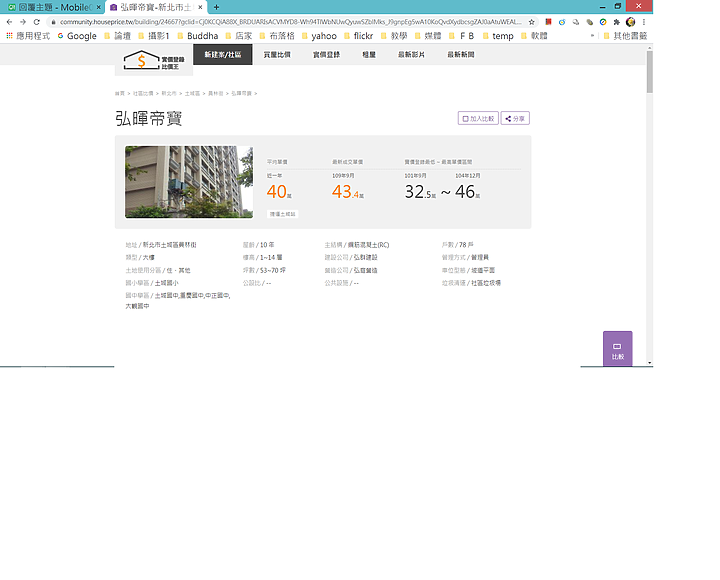Open the 其他書籤 bookmarks folder

pos(625,36)
